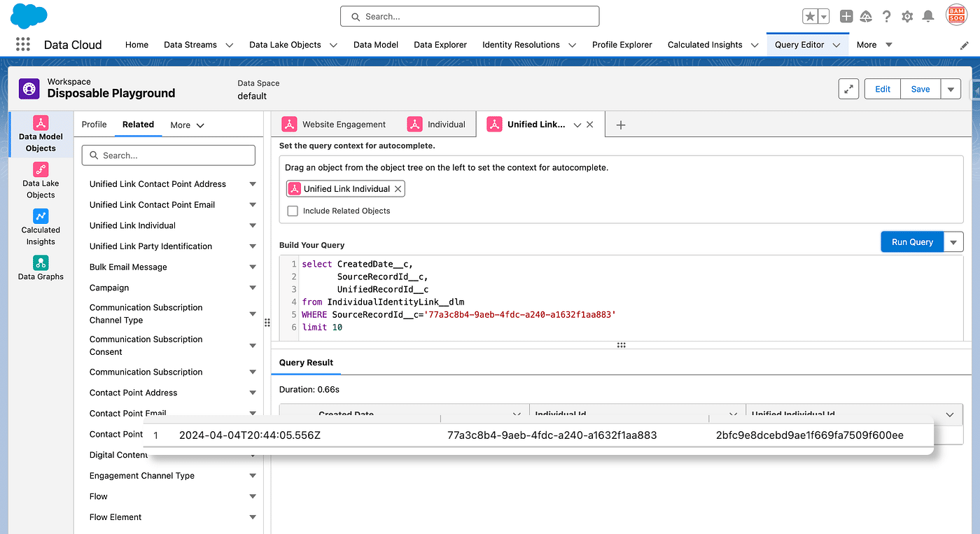Remove Unified Link Individual context pill
Viewport: 980px width, 534px height.
[x=398, y=189]
